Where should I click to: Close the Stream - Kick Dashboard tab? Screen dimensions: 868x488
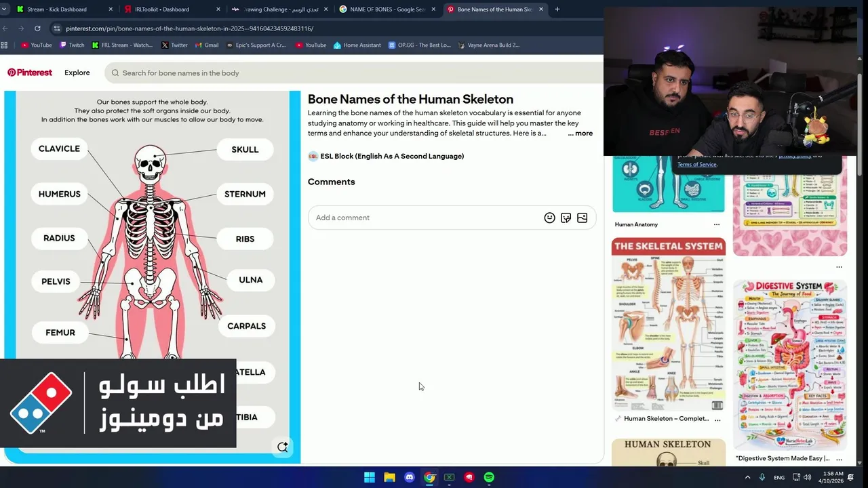pyautogui.click(x=111, y=9)
